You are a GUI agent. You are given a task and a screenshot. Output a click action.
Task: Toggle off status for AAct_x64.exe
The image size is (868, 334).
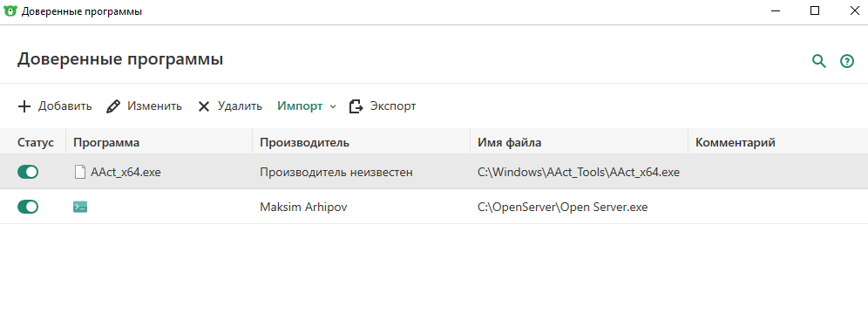(28, 173)
